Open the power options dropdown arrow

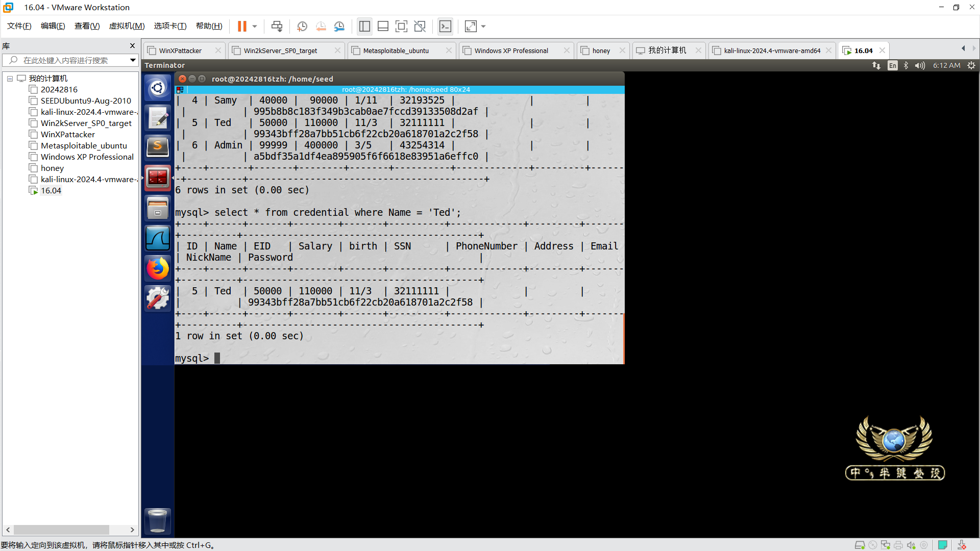255,26
